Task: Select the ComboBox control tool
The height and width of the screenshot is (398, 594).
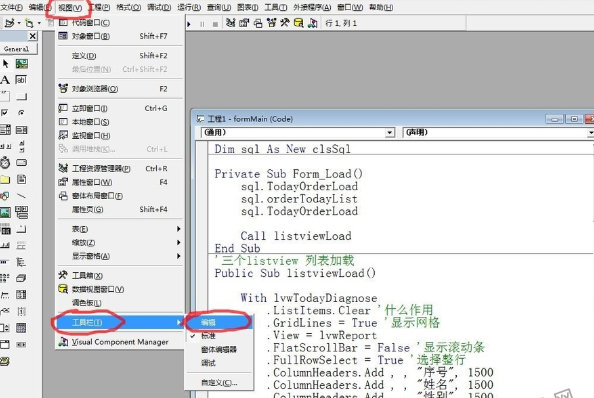Action: 5,130
